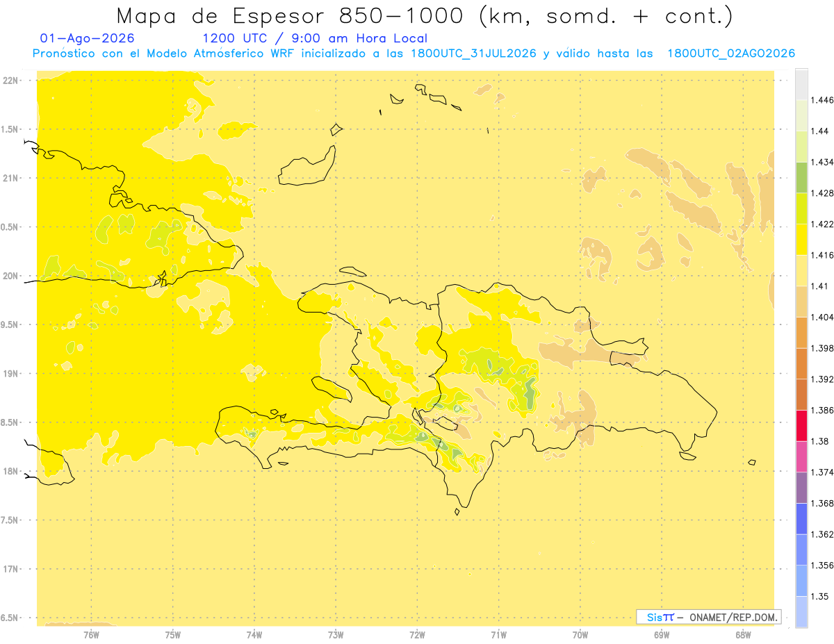
Task: Click the legend value '1.404'
Action: [x=823, y=317]
